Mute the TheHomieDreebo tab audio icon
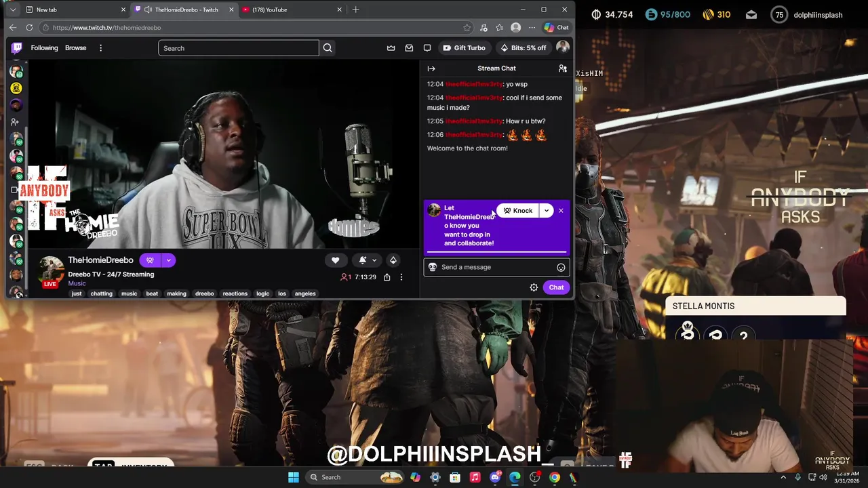 click(148, 9)
